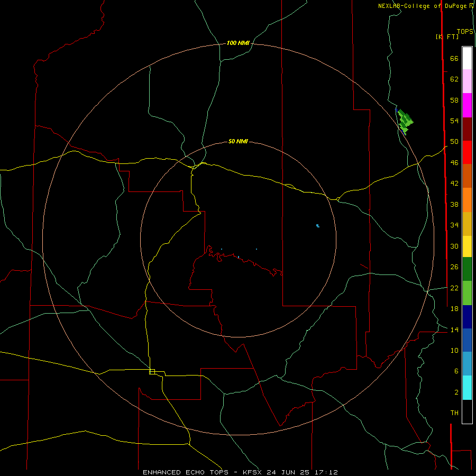Click the "10" legend value
The image size is (476, 476).
[454, 350]
